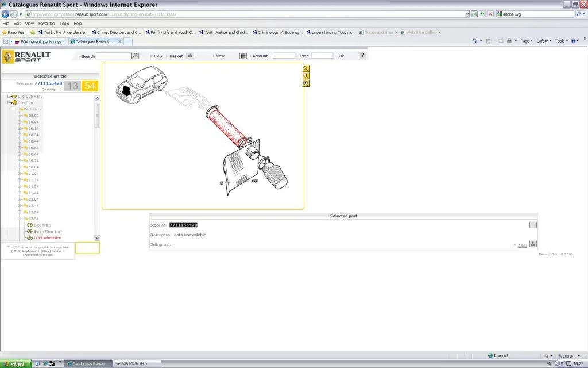
Task: Click the Renault Sport logo
Action: click(26, 57)
